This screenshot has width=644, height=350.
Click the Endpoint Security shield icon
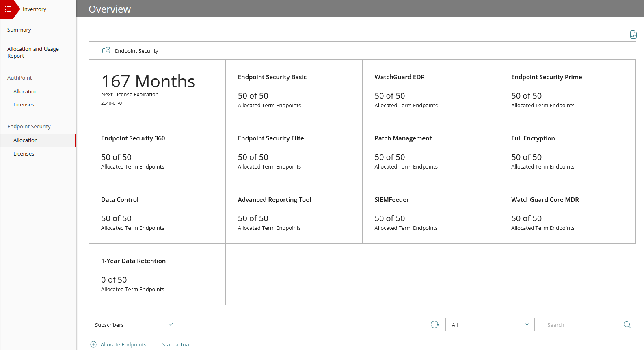coord(106,51)
